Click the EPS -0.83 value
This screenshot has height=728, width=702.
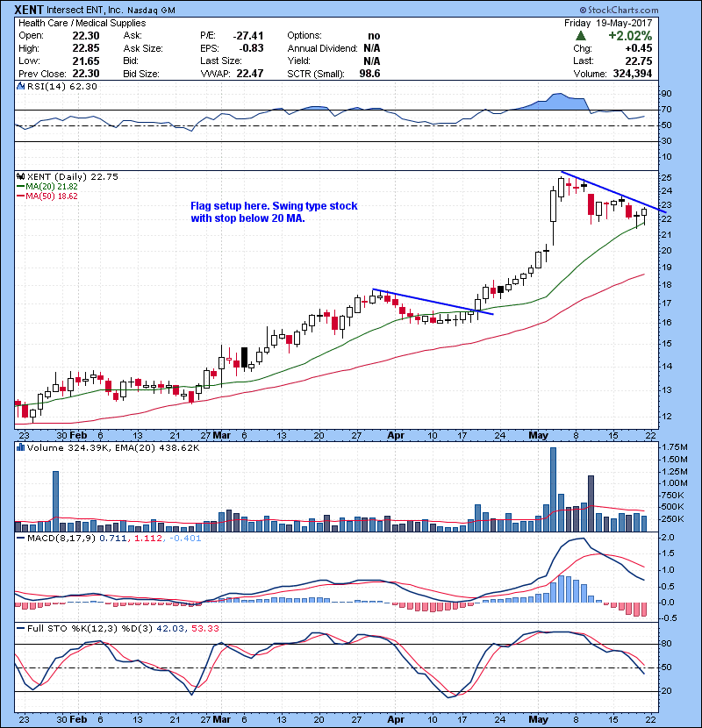pyautogui.click(x=251, y=48)
